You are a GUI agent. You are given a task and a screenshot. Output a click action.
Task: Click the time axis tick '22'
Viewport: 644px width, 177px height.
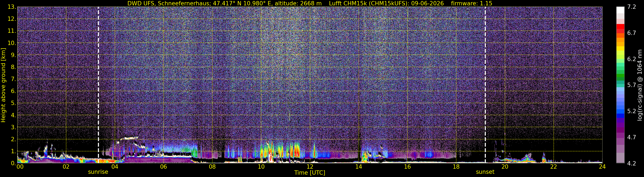pos(554,167)
